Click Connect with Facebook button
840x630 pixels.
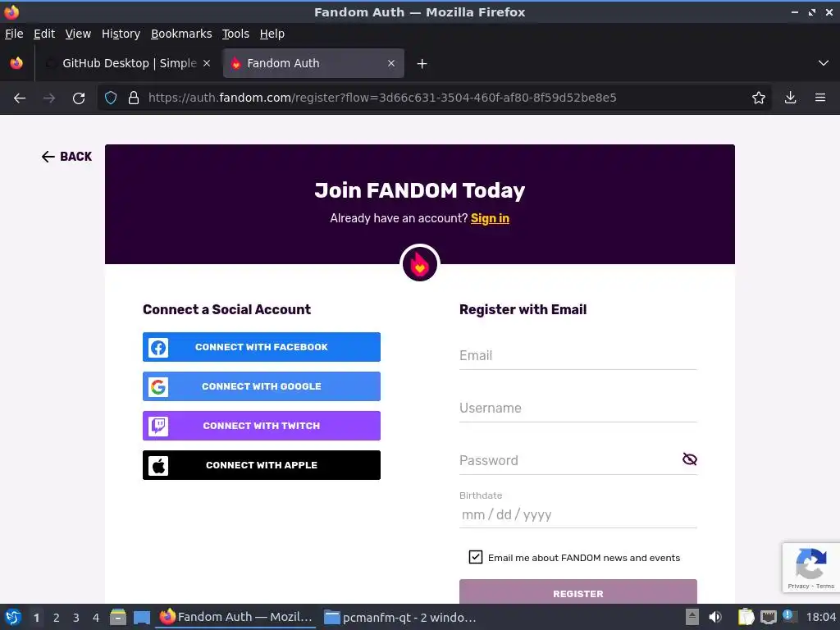(262, 347)
